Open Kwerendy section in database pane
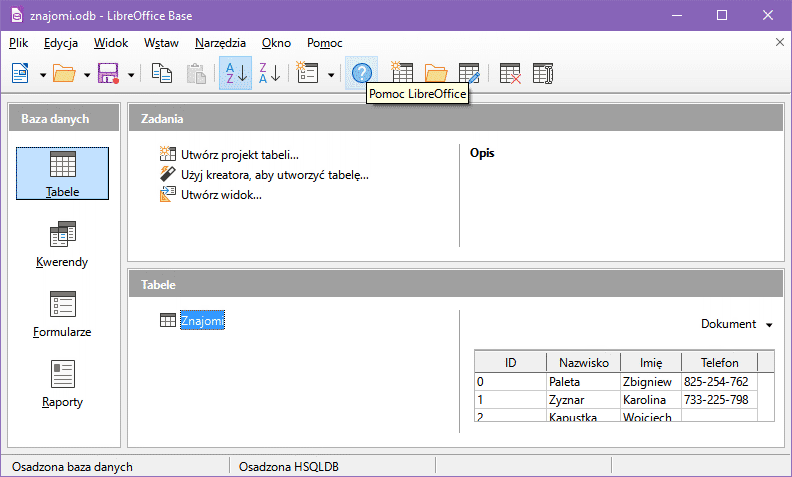This screenshot has width=792, height=477. (x=62, y=246)
